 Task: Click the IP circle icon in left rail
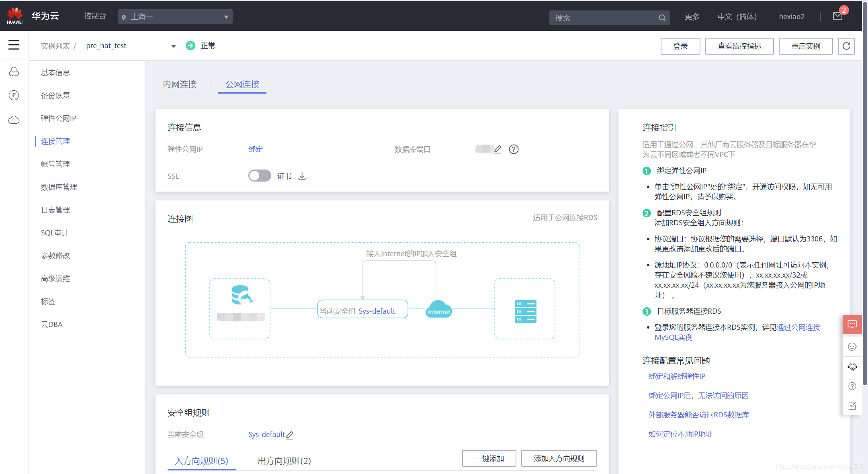tap(14, 95)
